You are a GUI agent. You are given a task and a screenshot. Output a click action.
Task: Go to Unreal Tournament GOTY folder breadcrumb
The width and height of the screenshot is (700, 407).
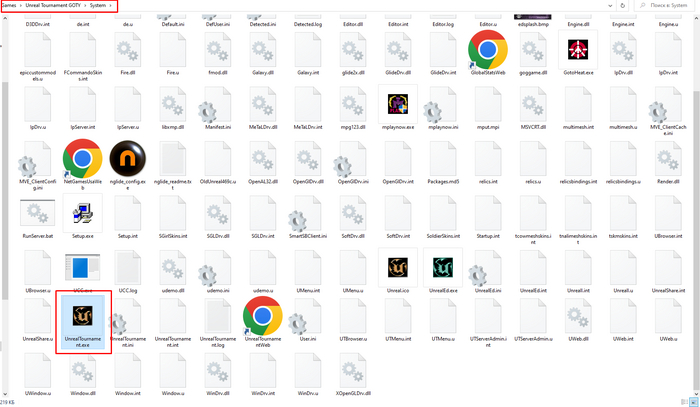(x=53, y=5)
